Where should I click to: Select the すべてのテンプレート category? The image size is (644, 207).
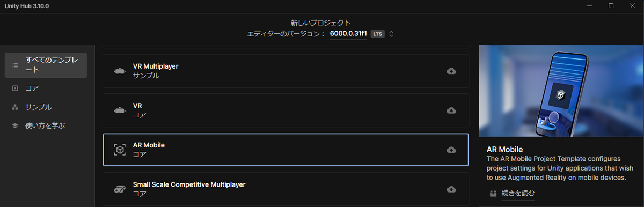pyautogui.click(x=46, y=65)
